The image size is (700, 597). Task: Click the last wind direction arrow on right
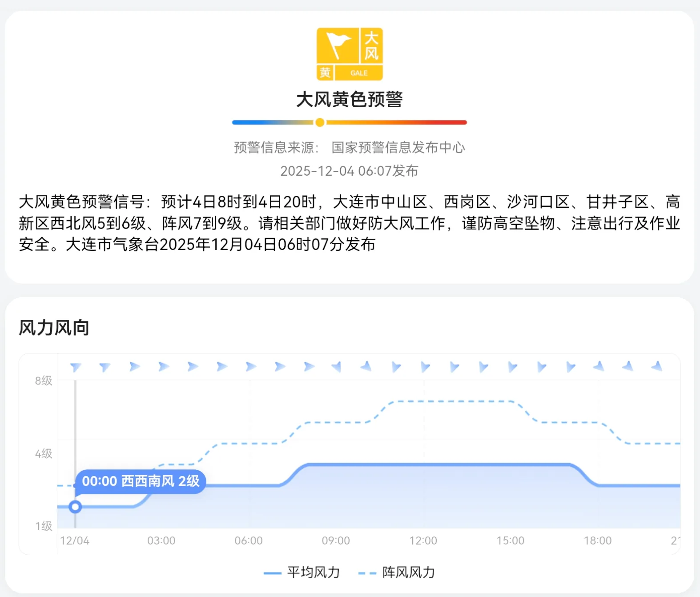point(657,366)
